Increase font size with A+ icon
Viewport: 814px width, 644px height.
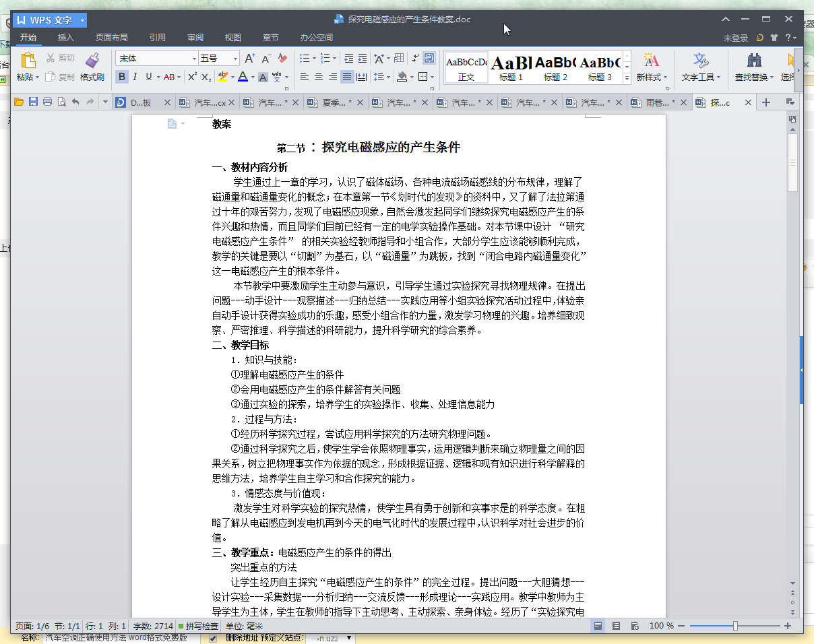[x=250, y=59]
